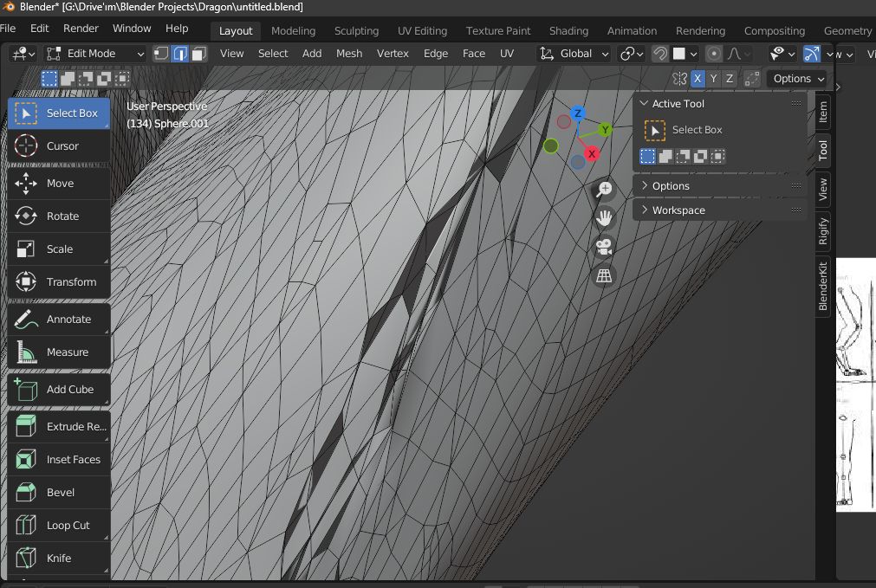Switch to face select mode
This screenshot has height=588, width=876.
click(199, 54)
